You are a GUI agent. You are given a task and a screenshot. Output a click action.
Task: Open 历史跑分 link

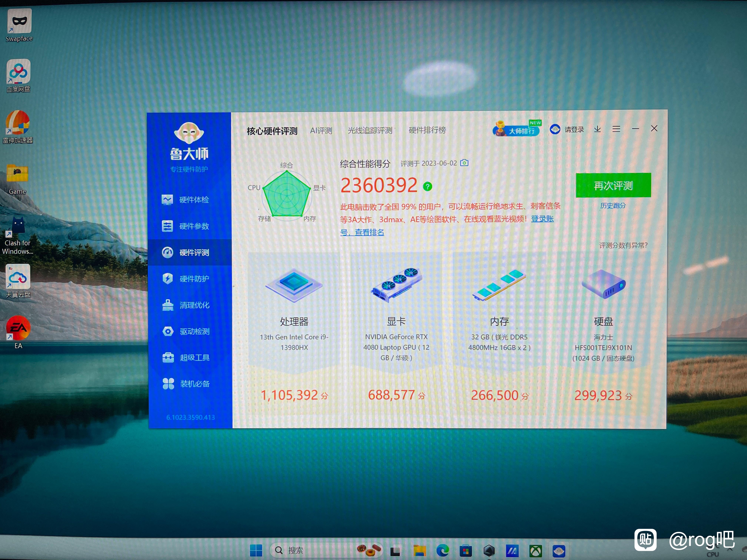[x=613, y=205]
